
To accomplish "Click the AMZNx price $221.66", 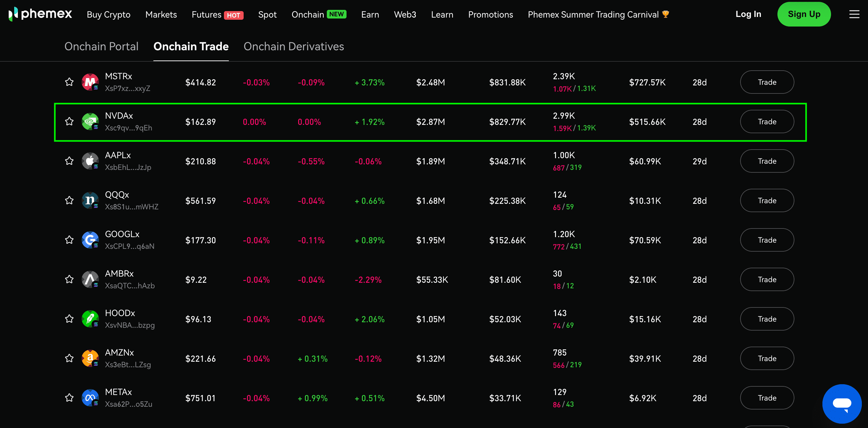I will click(201, 359).
